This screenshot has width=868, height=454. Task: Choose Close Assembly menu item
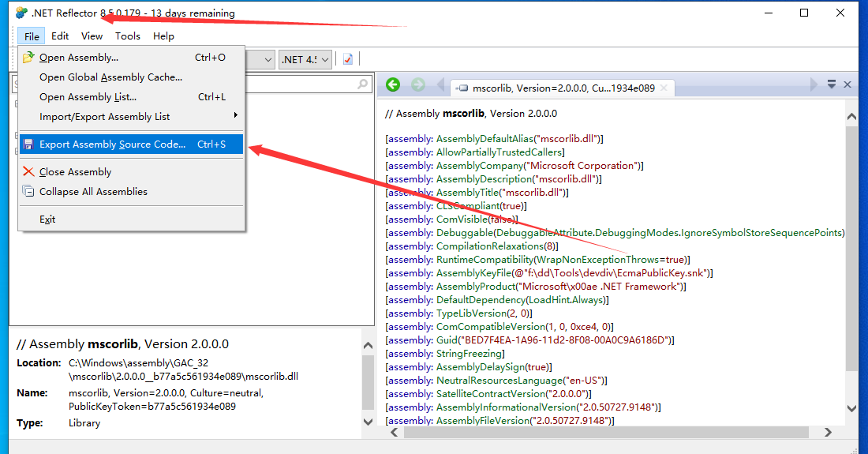click(131, 171)
